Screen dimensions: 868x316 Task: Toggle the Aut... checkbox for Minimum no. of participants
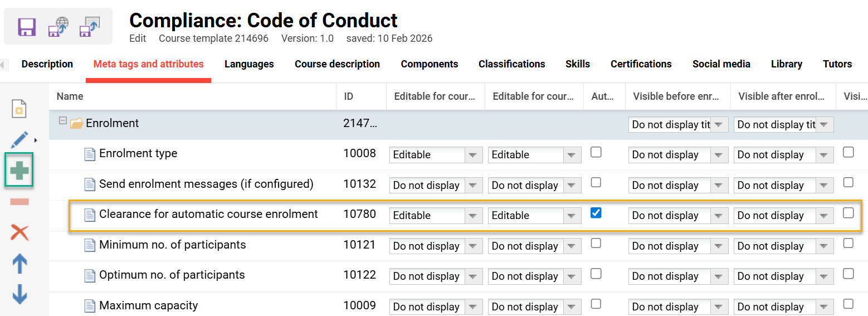pyautogui.click(x=596, y=243)
